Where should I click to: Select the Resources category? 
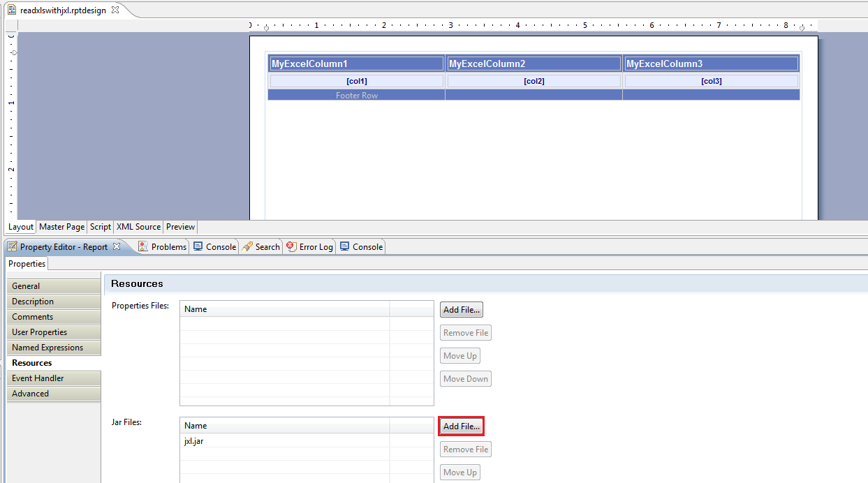[x=54, y=363]
